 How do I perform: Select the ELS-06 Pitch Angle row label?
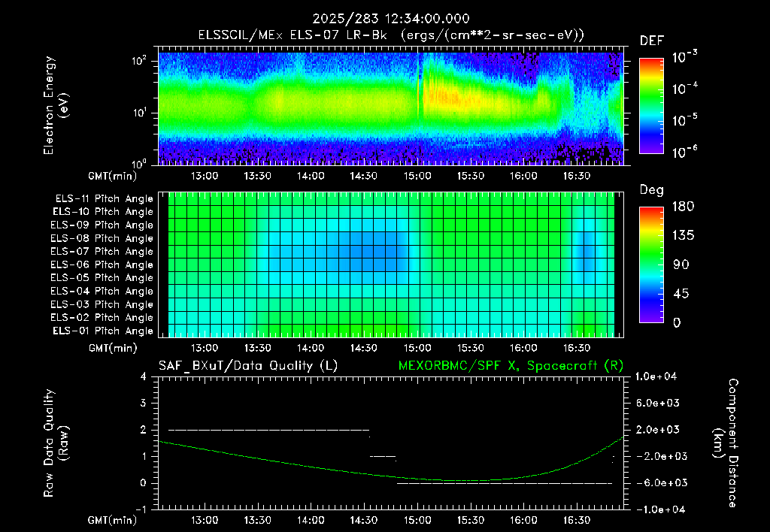(x=102, y=265)
